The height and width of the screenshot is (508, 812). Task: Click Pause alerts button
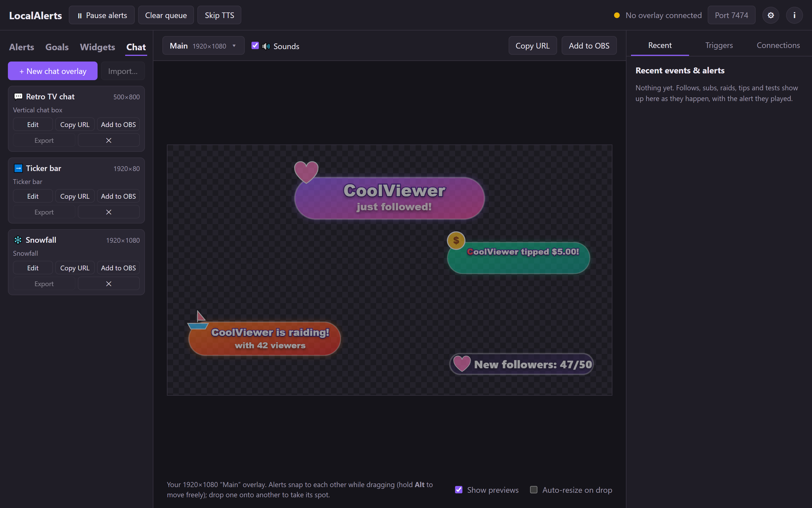102,15
